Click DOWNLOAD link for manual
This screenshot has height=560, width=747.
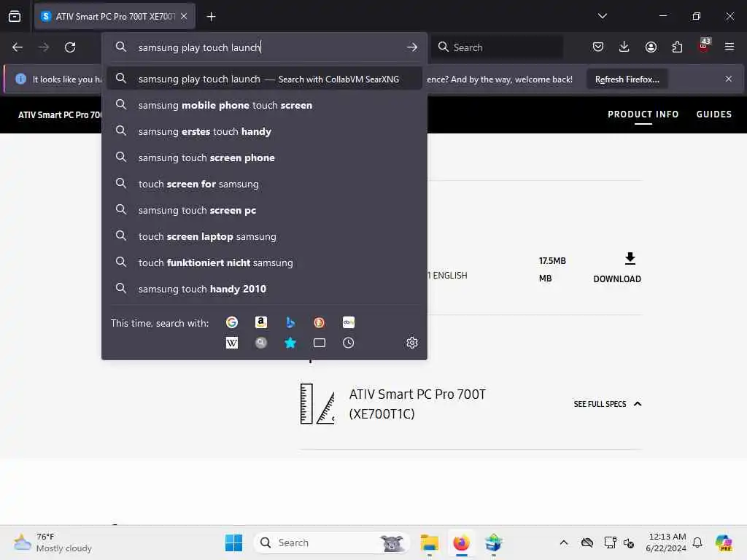pyautogui.click(x=617, y=279)
